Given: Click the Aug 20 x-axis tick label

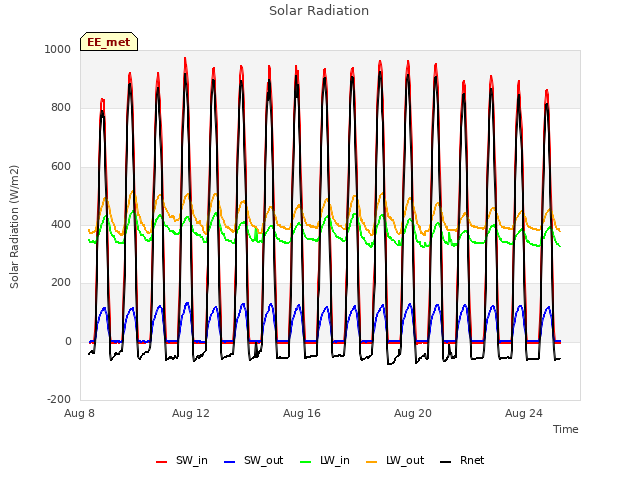Looking at the screenshot, I should coord(413,413).
